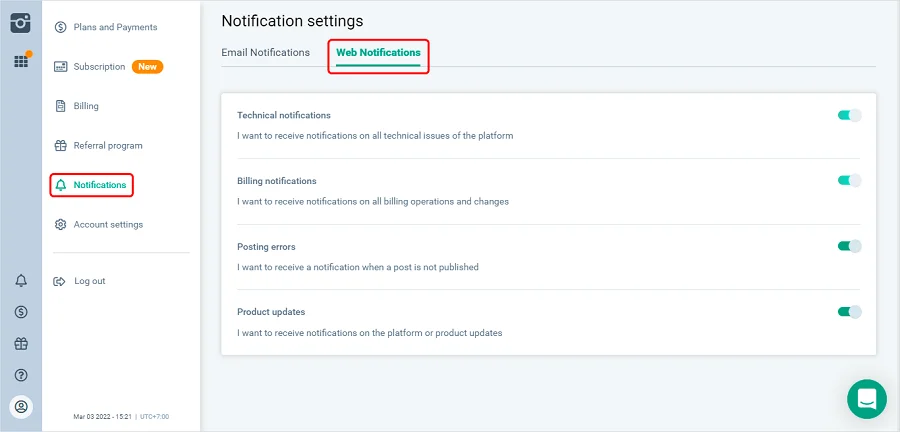The width and height of the screenshot is (900, 432).
Task: Open the Billing section
Action: [x=86, y=106]
